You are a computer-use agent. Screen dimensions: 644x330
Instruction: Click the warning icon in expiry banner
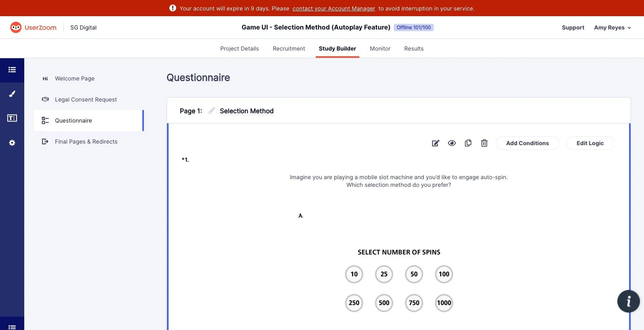tap(173, 8)
